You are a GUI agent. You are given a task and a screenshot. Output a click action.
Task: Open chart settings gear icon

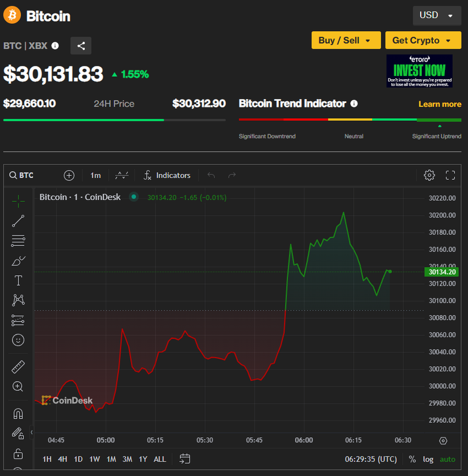[x=429, y=175]
